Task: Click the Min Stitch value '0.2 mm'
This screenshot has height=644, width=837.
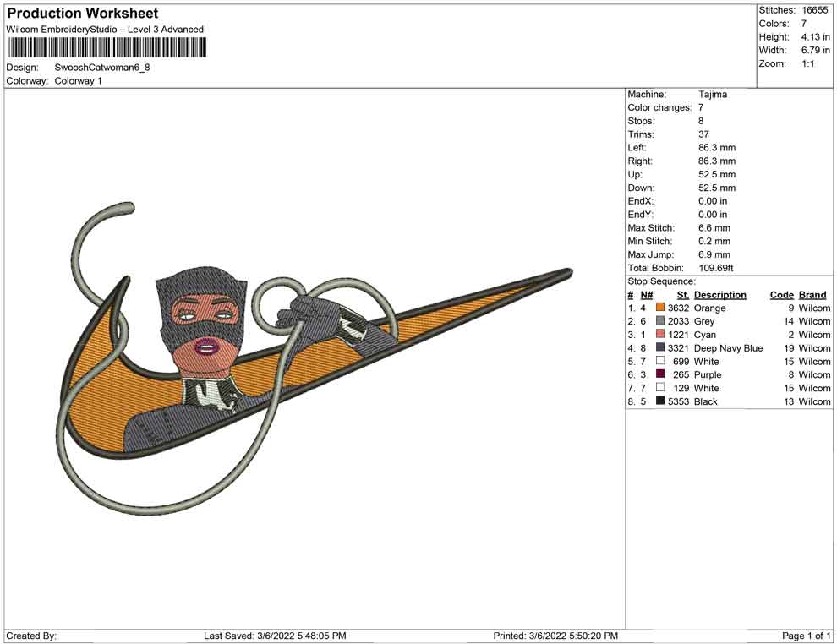Action: pyautogui.click(x=714, y=241)
